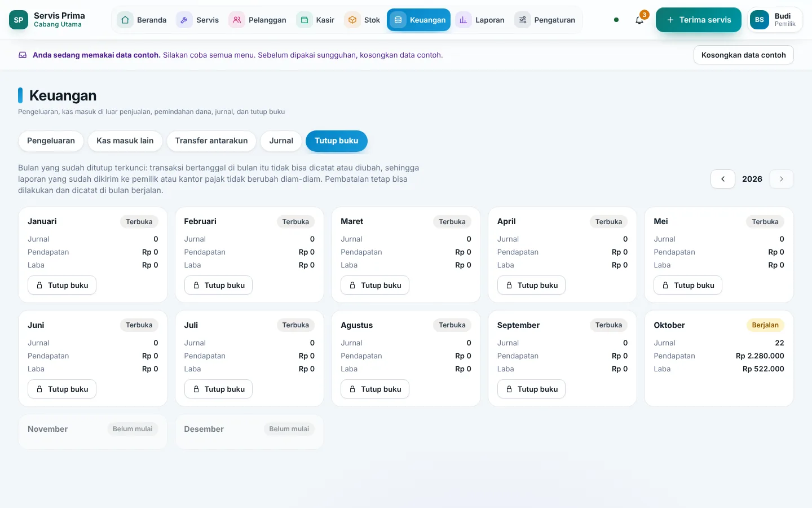Open notifications bell with 3 badge
Image resolution: width=812 pixels, height=508 pixels.
pyautogui.click(x=639, y=20)
